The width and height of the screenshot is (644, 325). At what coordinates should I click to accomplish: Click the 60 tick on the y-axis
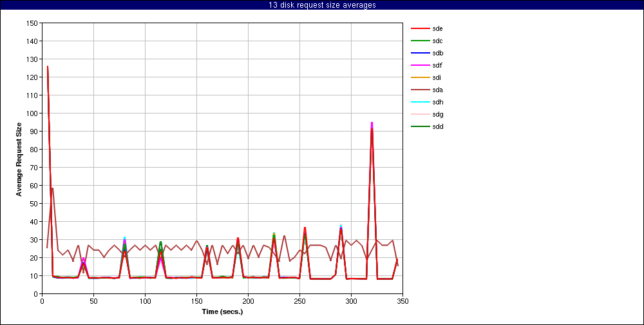(x=34, y=186)
